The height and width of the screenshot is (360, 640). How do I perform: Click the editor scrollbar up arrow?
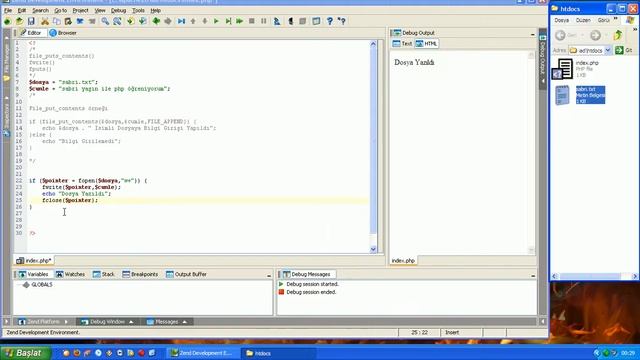(x=373, y=44)
